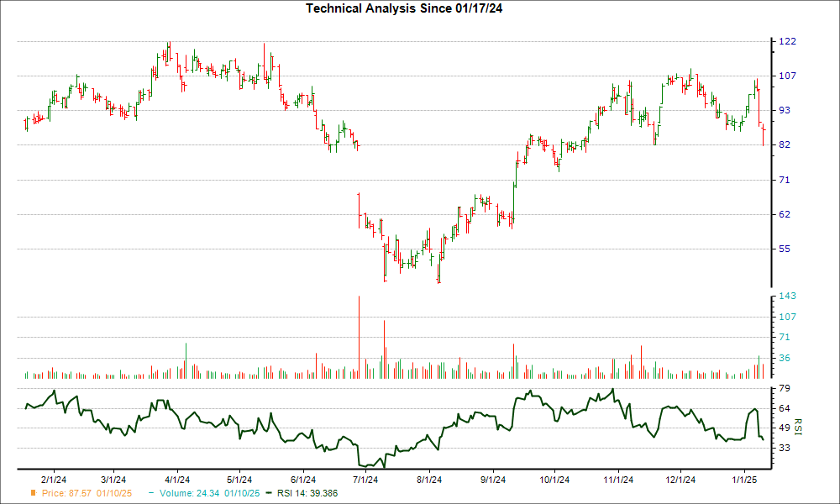Click the vertical RSI axis title
Viewport: 840px width, 504px height.
point(798,427)
